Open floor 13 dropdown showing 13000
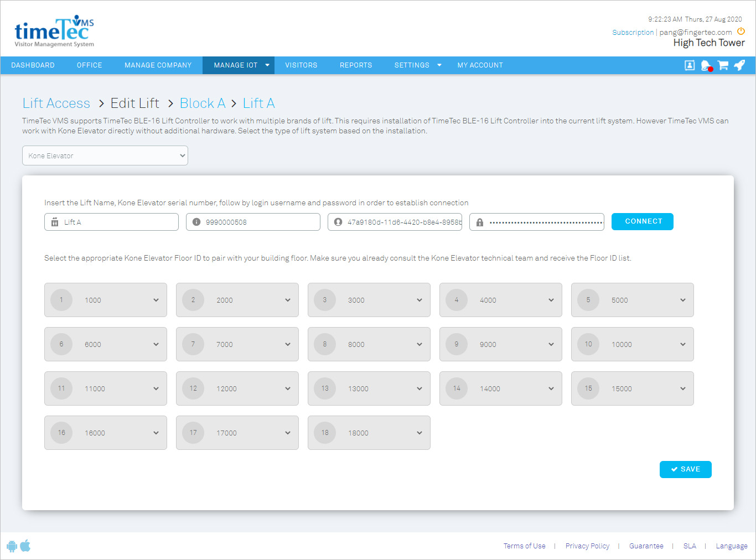The height and width of the screenshot is (560, 756). (x=369, y=388)
